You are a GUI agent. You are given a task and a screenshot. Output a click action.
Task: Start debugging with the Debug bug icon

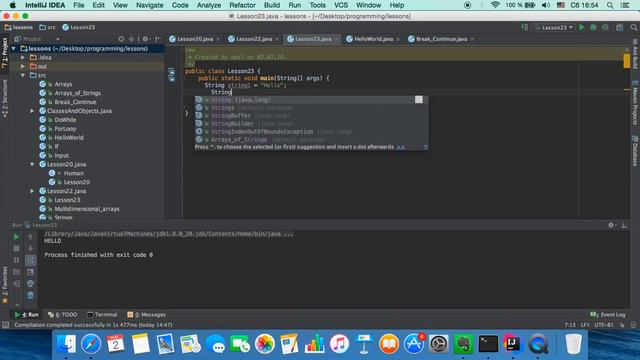point(593,27)
